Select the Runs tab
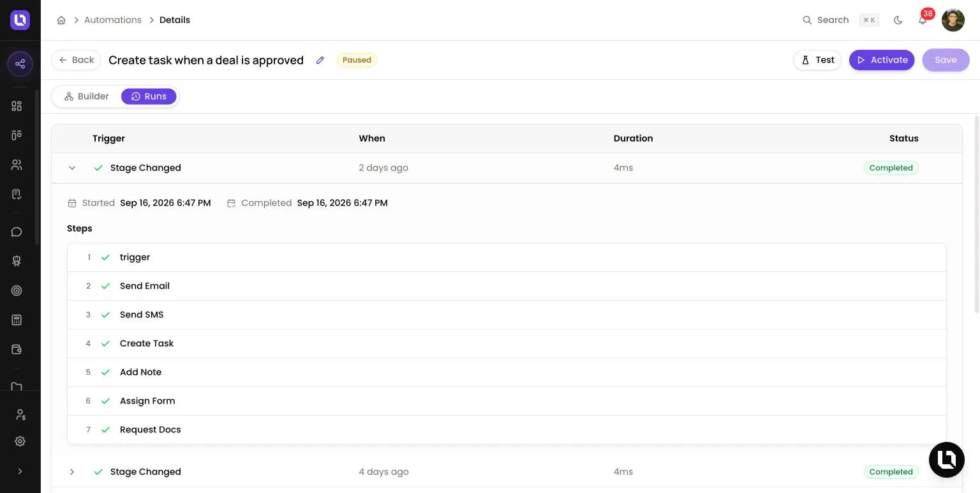 click(x=149, y=96)
